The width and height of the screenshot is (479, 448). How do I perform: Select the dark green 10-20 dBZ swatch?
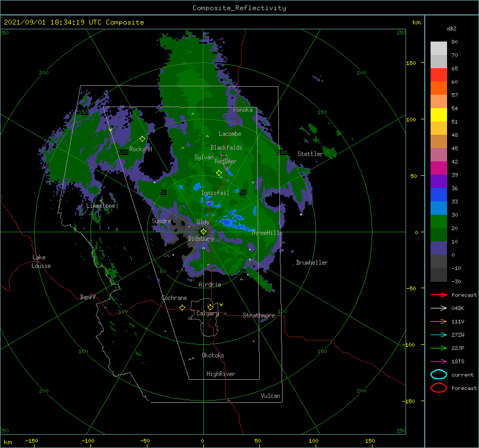(439, 235)
